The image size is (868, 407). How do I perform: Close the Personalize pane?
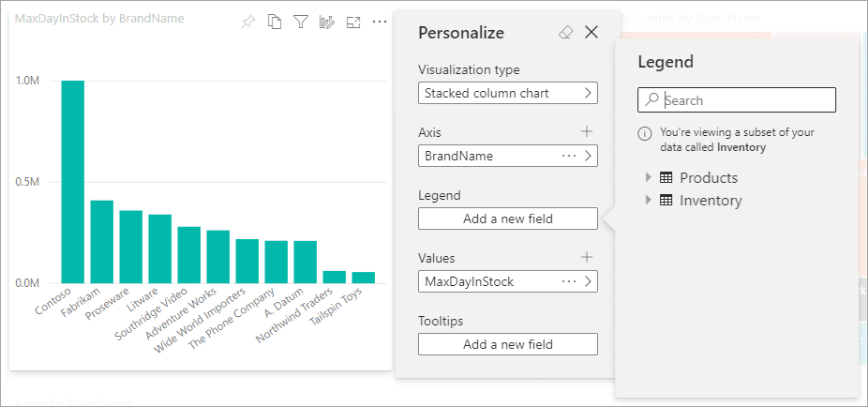coord(591,32)
